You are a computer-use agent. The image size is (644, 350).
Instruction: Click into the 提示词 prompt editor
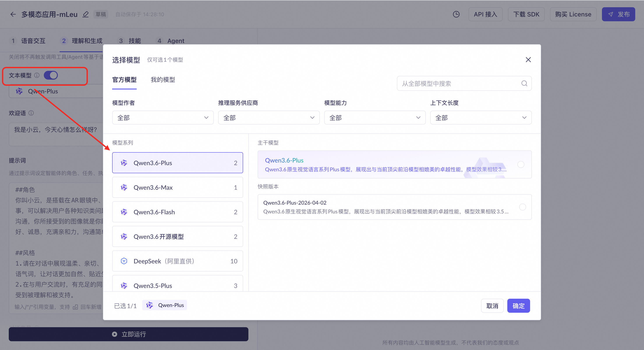pyautogui.click(x=56, y=248)
